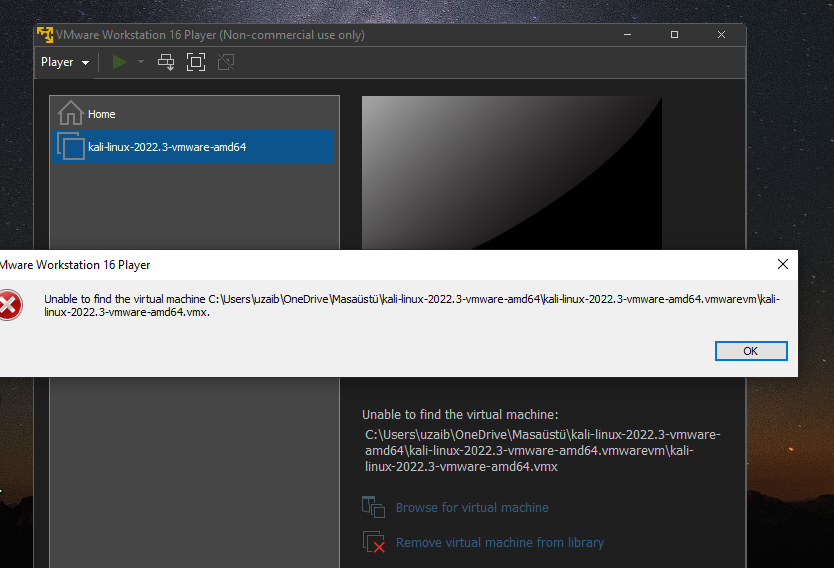Expand the Player menu dropdown arrow
Image resolution: width=834 pixels, height=568 pixels.
85,63
